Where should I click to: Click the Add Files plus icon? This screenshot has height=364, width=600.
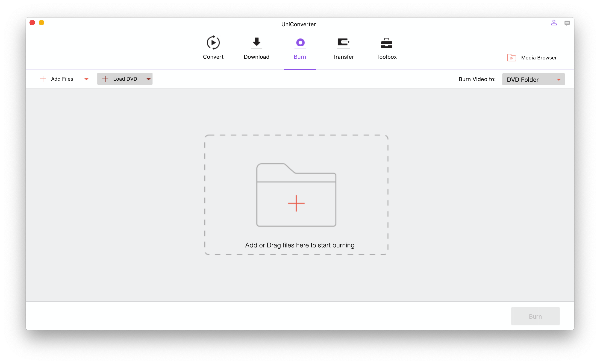(43, 79)
